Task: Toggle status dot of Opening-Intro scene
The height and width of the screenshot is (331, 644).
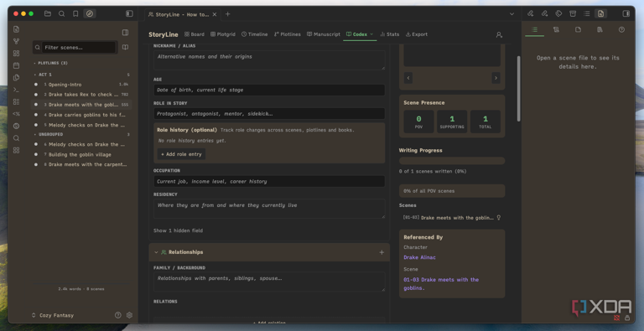Action: coord(36,84)
